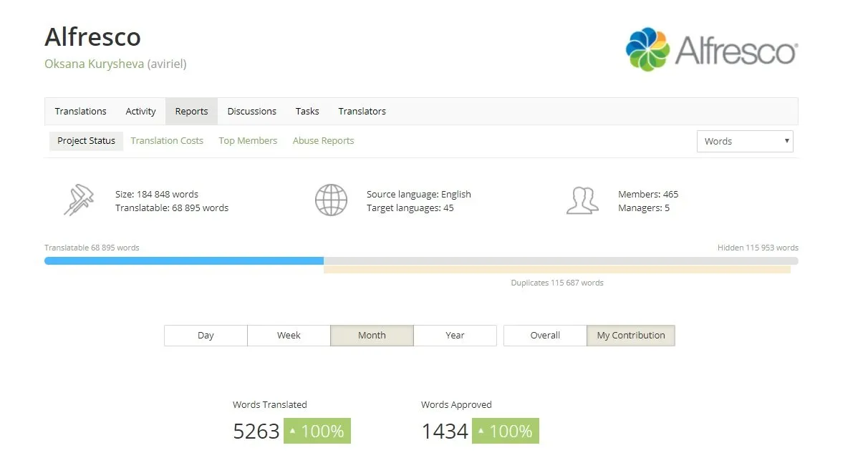868x473 pixels.
Task: Open the Translators tab
Action: point(362,112)
